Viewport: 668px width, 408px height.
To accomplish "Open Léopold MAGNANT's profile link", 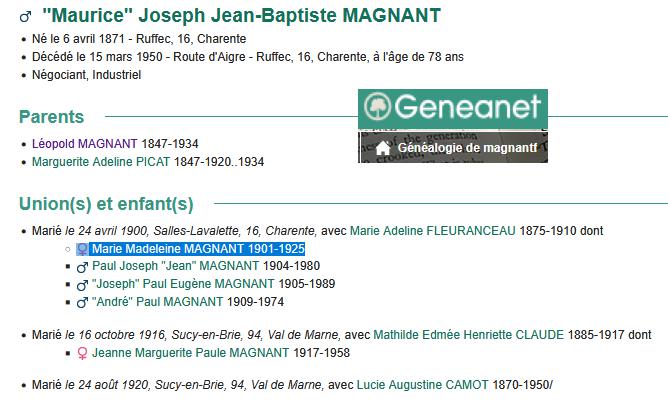I will (85, 144).
